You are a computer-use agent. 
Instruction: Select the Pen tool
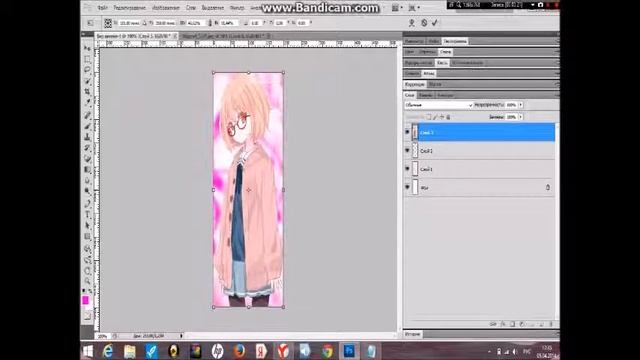(x=87, y=204)
